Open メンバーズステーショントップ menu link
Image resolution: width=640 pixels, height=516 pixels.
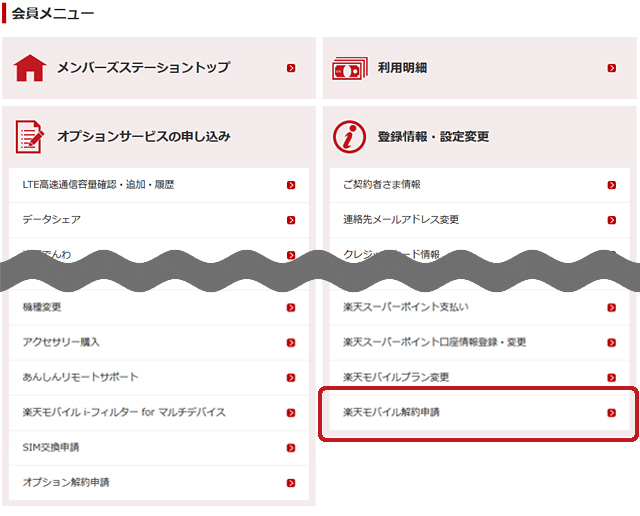tap(159, 68)
